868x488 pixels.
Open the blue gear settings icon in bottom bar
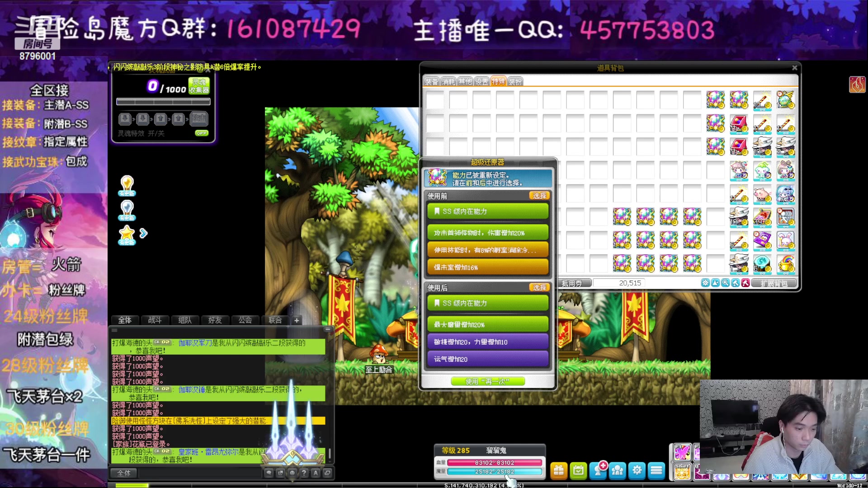[637, 471]
